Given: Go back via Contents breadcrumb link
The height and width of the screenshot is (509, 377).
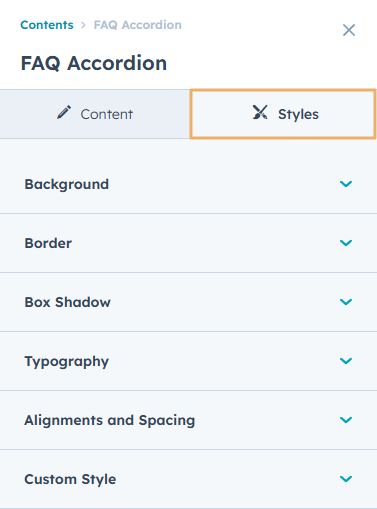Looking at the screenshot, I should click(47, 25).
